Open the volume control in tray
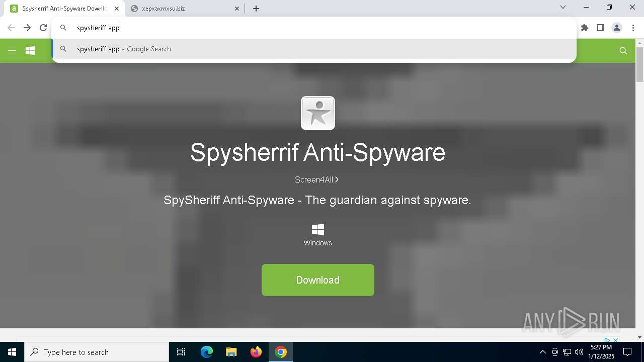The width and height of the screenshot is (644, 362). (579, 352)
